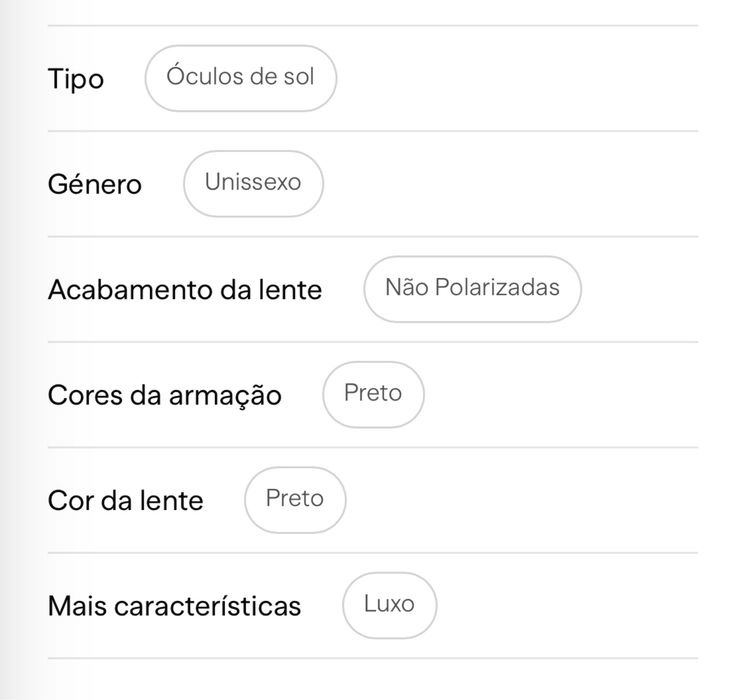Click the divider below 'Cores da armação' row

click(373, 447)
